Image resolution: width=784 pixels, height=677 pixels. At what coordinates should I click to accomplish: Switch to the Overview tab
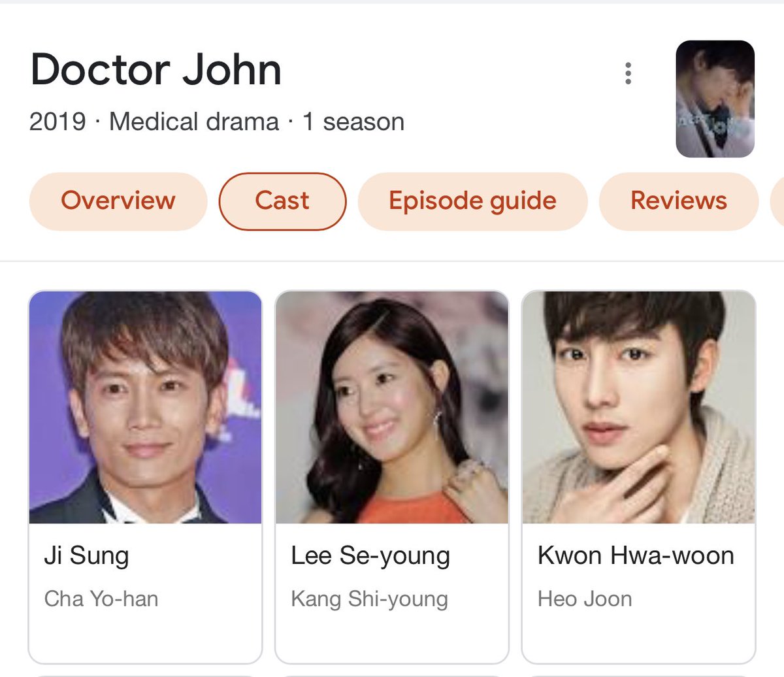118,201
